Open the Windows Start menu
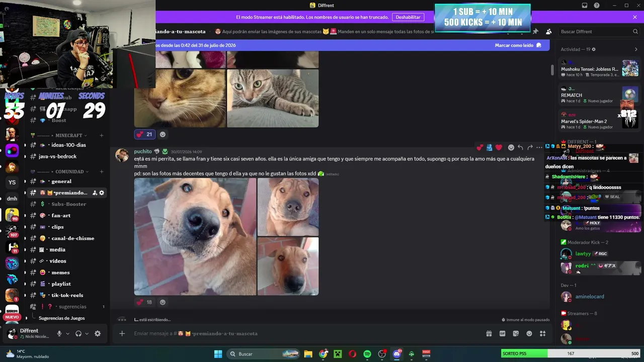Image resolution: width=644 pixels, height=362 pixels. click(x=218, y=354)
